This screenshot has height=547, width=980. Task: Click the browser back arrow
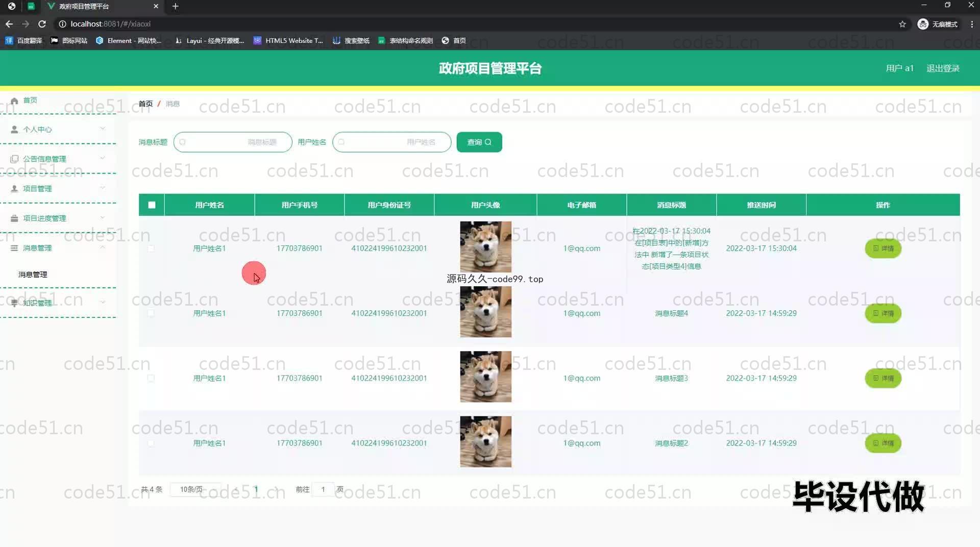tap(9, 24)
